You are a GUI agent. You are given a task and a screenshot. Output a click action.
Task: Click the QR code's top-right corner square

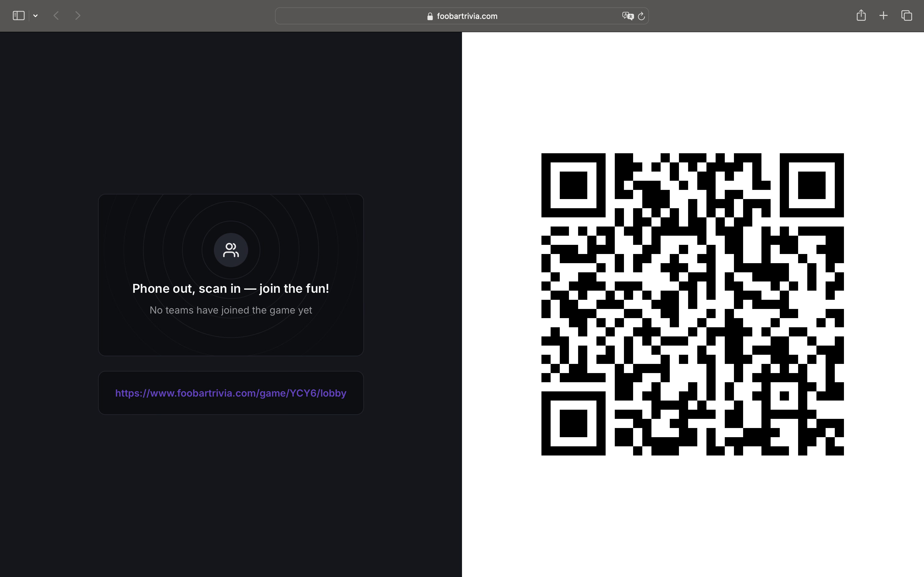pyautogui.click(x=811, y=185)
